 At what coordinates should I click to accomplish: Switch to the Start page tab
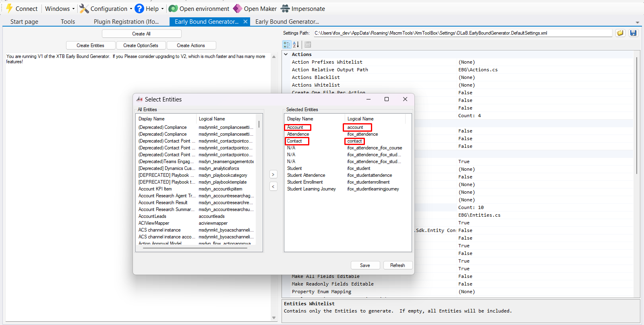(24, 22)
